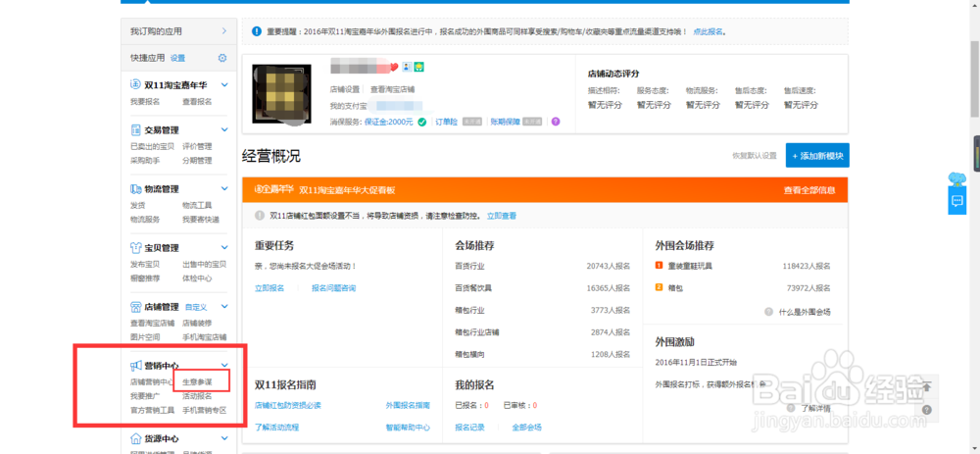Screen dimensions: 980x454
Task: Click blue exclamation icon in reminder banner
Action: point(256,31)
